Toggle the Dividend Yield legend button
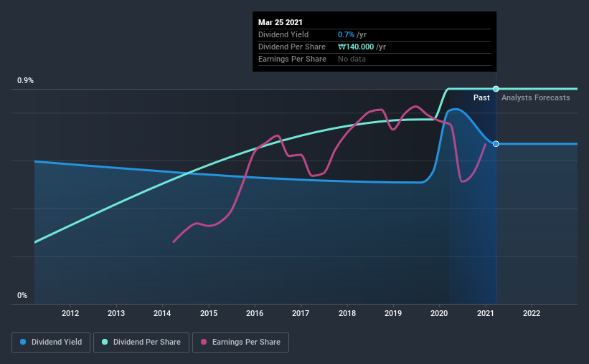This screenshot has height=364, width=589. (51, 343)
